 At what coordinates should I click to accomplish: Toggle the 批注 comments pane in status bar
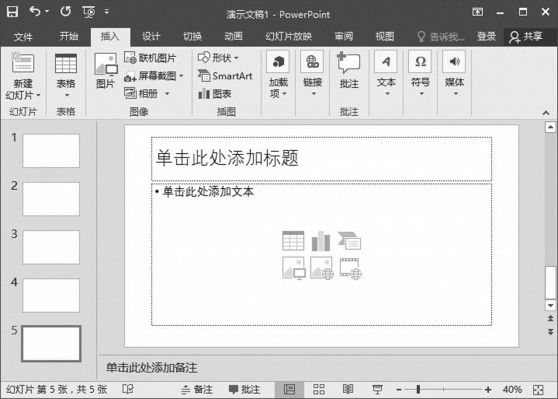(244, 390)
